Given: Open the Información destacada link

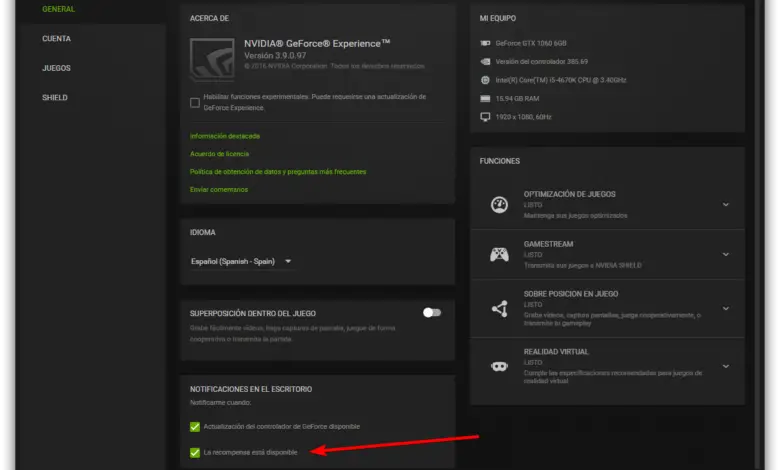Looking at the screenshot, I should pyautogui.click(x=225, y=136).
